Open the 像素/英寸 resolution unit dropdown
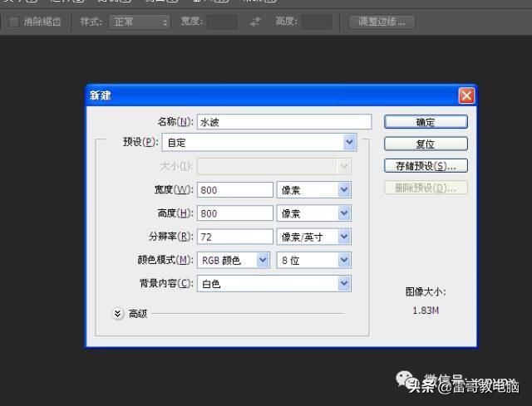This screenshot has width=532, height=406. click(x=314, y=237)
